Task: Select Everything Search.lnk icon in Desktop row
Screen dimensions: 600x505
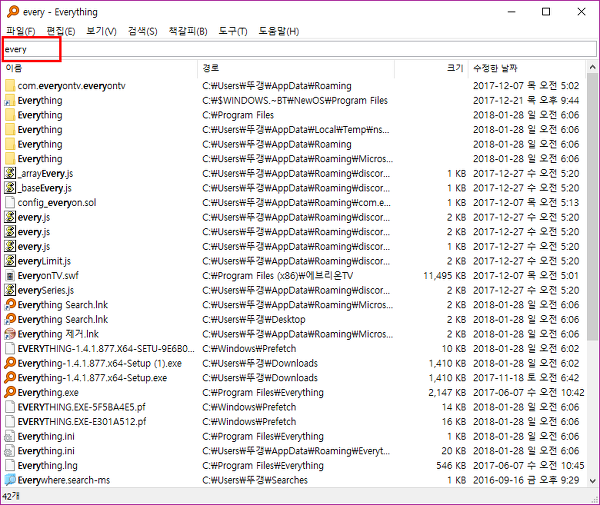Action: pos(10,319)
